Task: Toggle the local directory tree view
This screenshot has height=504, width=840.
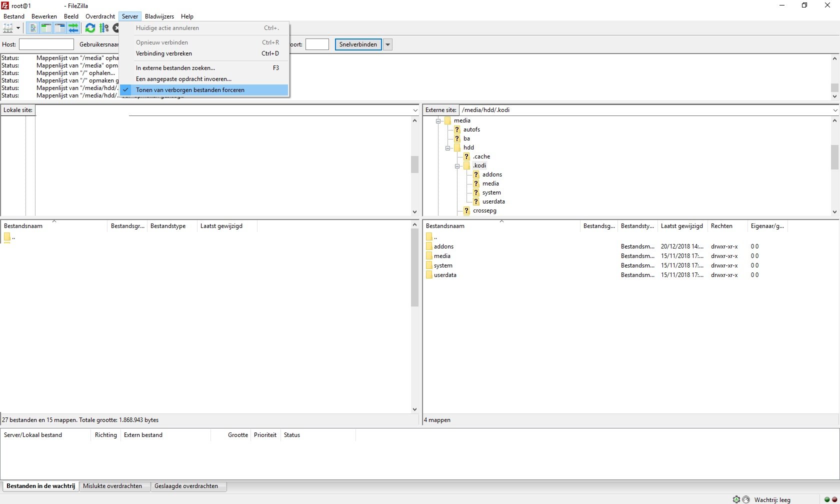Action: (x=46, y=28)
